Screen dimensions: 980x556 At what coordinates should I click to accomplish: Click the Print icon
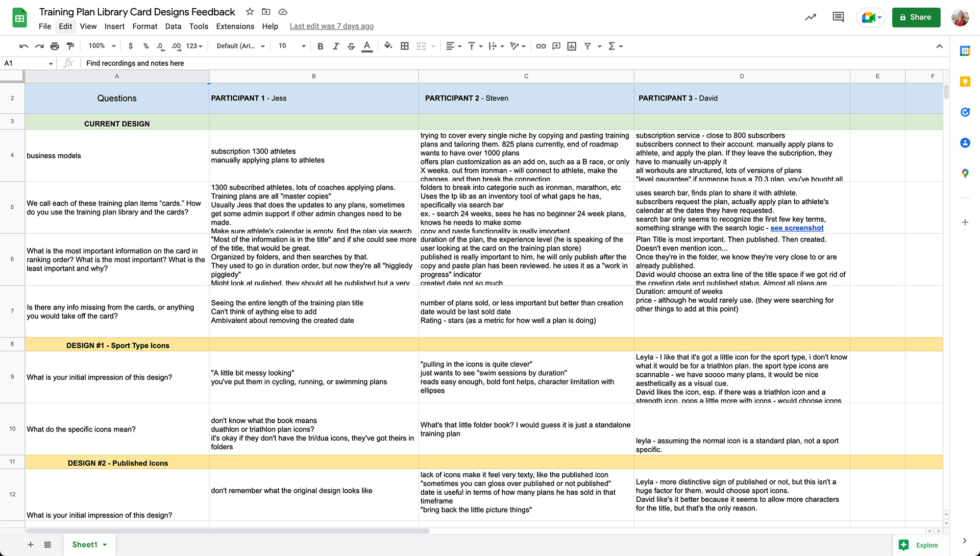(55, 46)
